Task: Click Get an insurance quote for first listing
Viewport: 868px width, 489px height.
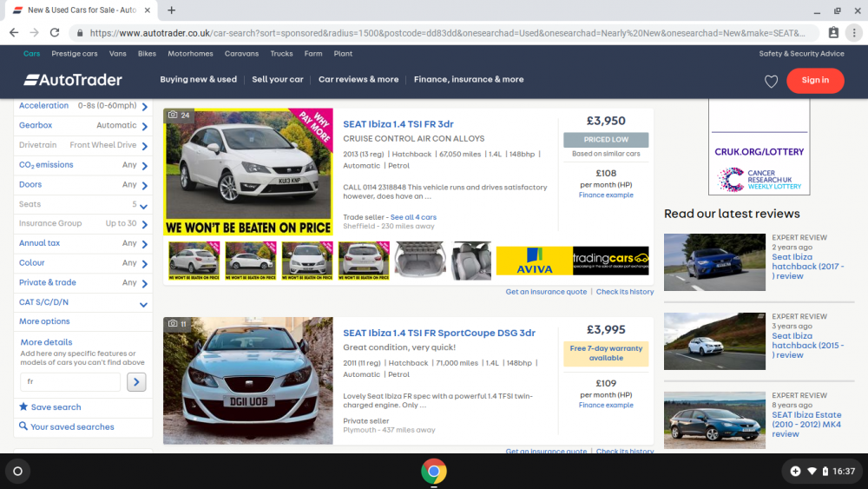Action: [x=546, y=292]
